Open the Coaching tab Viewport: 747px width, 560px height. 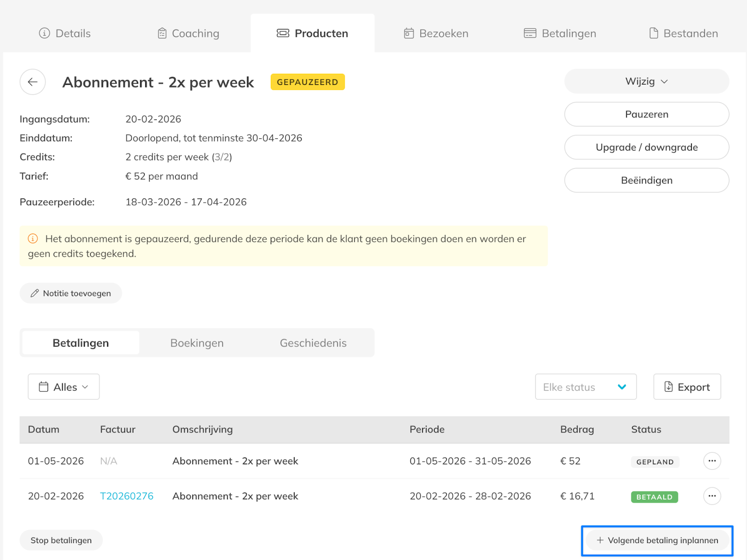click(x=189, y=34)
